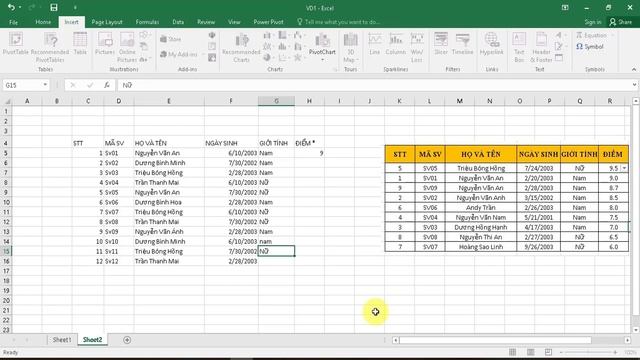This screenshot has height=360, width=640.
Task: Insert Pictures from file
Action: 104,44
